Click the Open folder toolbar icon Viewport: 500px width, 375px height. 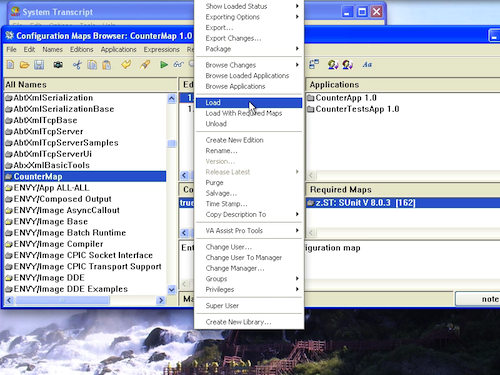click(x=24, y=65)
